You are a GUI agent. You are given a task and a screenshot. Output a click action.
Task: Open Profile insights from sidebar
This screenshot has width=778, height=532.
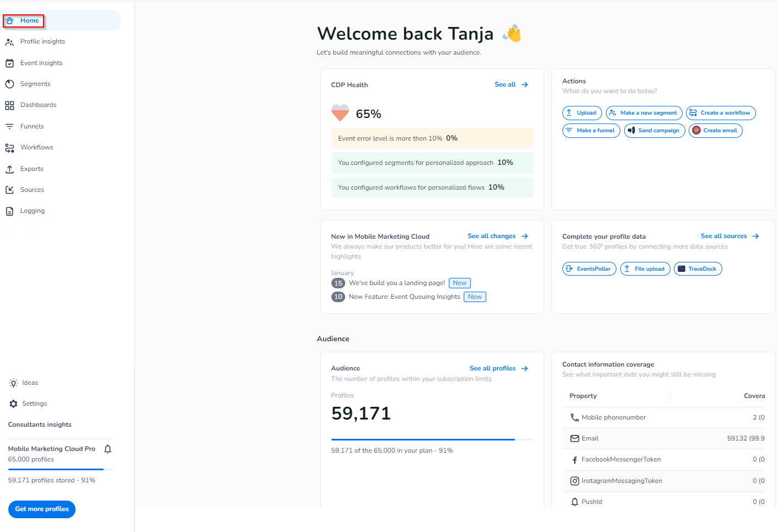coord(42,42)
